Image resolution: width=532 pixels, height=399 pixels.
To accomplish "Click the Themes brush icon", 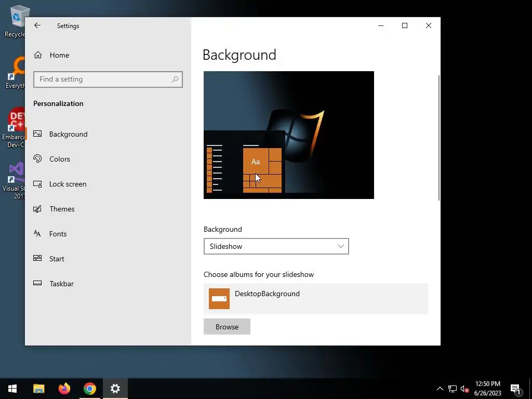I will click(37, 209).
